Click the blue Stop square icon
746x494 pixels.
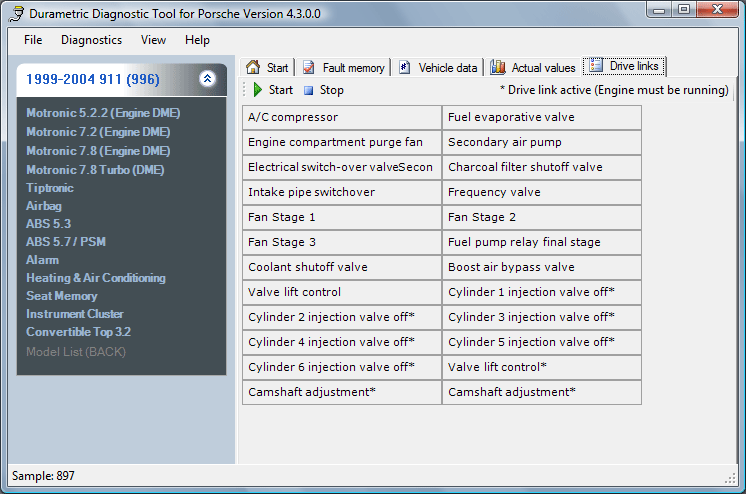309,90
